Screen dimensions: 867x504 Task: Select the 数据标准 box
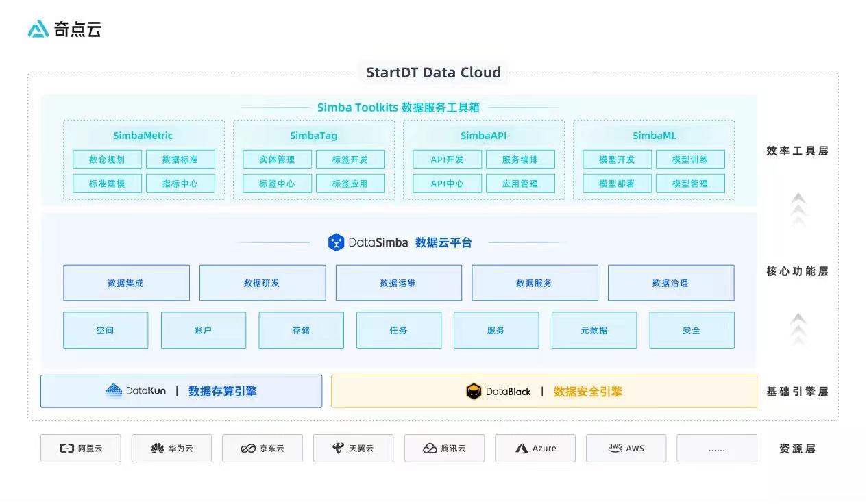180,160
